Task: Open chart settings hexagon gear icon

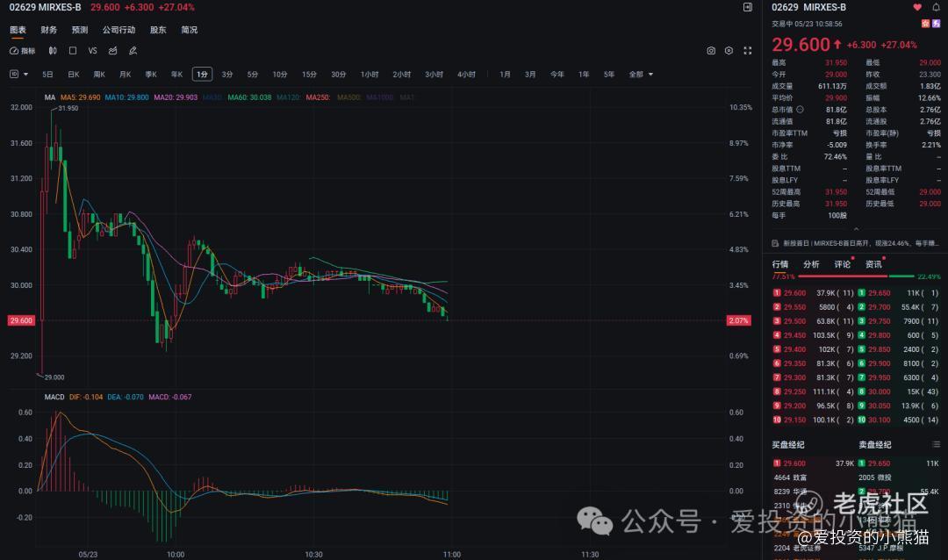Action: [729, 51]
